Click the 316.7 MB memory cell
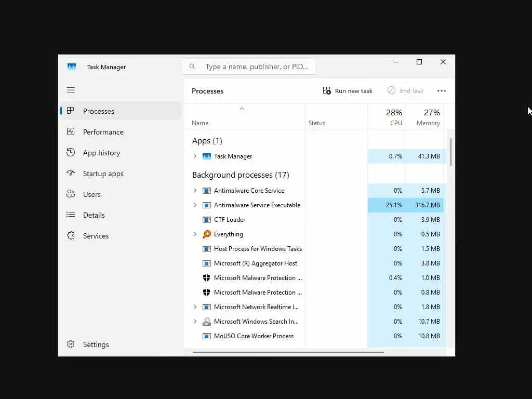This screenshot has width=532, height=399. 425,205
